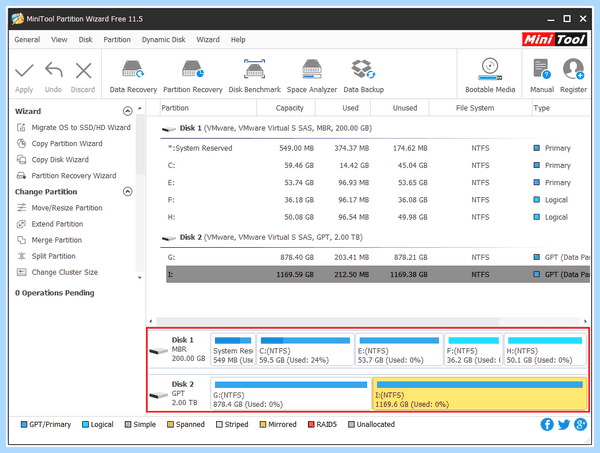Open the Dynamic Disk menu
This screenshot has height=453, width=600.
[x=163, y=39]
